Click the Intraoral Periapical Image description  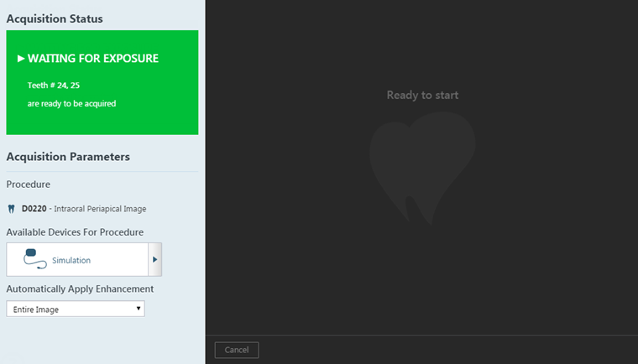coord(102,209)
